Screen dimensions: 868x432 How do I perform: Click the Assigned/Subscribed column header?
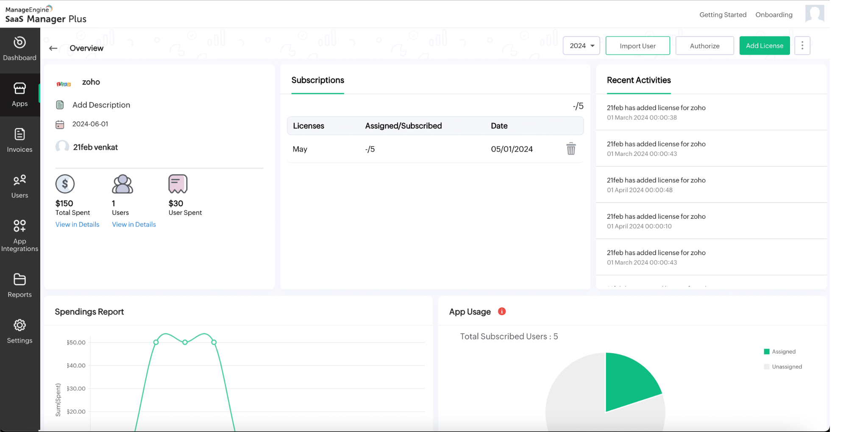tap(403, 126)
